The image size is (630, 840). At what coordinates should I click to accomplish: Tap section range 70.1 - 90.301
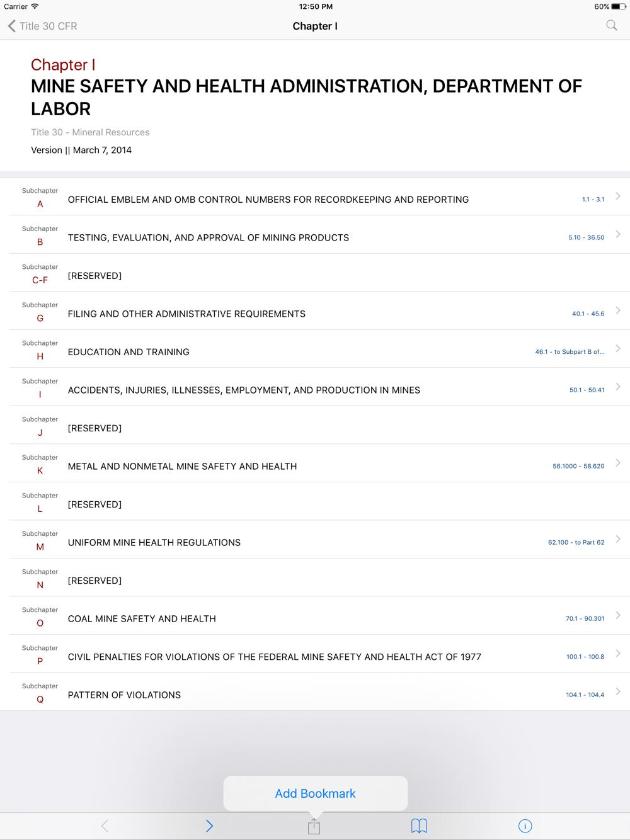pos(585,618)
